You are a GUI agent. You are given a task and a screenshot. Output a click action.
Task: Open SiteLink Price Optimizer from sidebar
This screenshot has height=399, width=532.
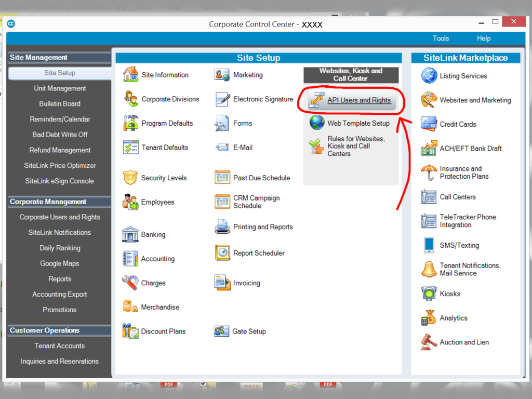(x=60, y=166)
